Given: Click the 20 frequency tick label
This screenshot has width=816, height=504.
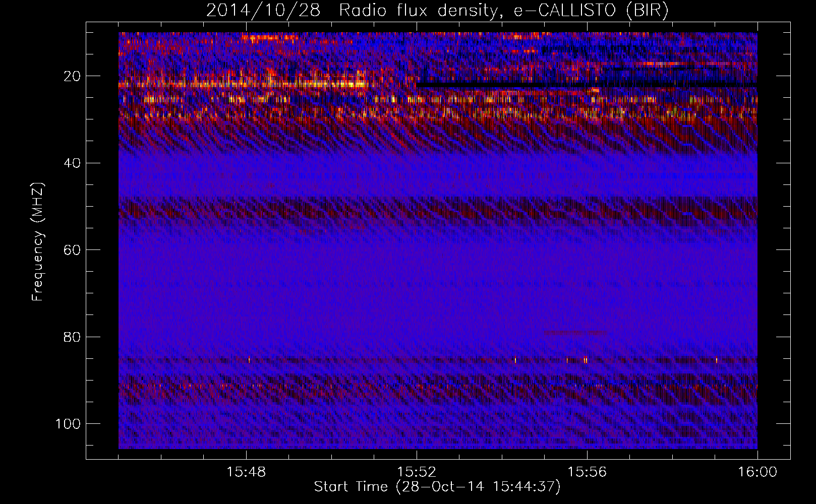Looking at the screenshot, I should (x=73, y=76).
